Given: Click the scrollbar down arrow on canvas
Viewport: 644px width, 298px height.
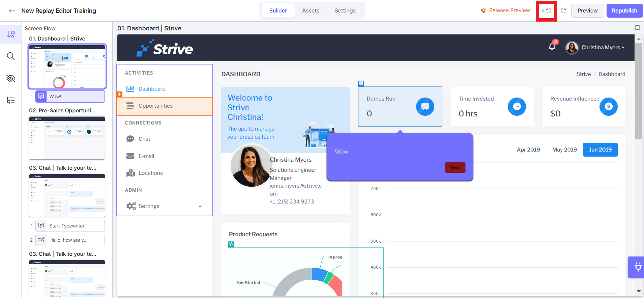Looking at the screenshot, I should pos(639,291).
